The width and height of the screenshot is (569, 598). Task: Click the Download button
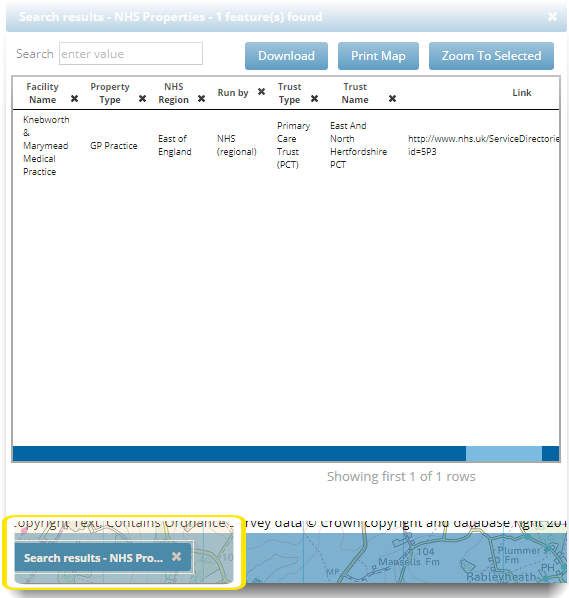point(286,56)
